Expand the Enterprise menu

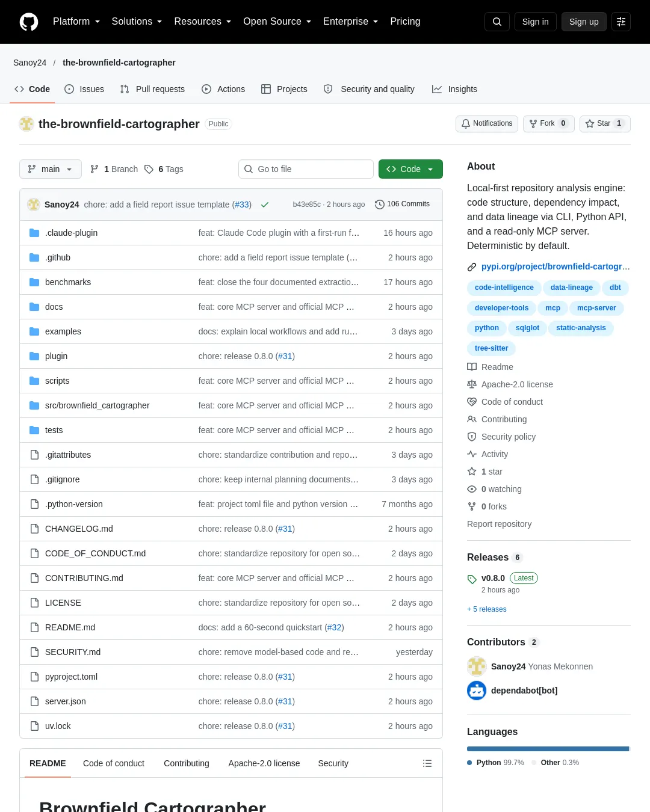point(351,22)
